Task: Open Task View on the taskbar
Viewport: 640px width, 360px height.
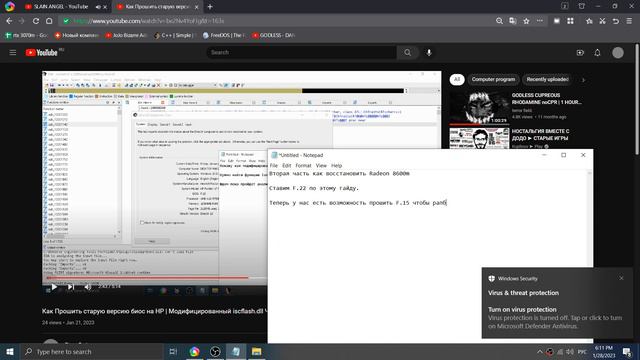Action: pyautogui.click(x=173, y=351)
